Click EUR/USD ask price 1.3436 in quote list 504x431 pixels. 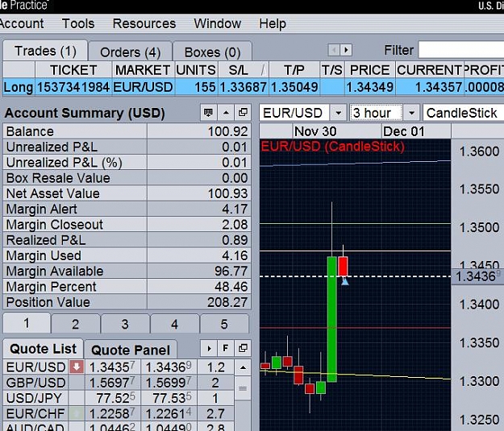[169, 367]
